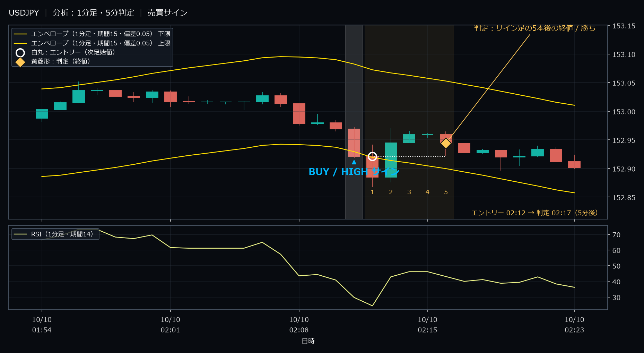The image size is (644, 353).
Task: Click price axis label '152.85'
Action: click(624, 197)
